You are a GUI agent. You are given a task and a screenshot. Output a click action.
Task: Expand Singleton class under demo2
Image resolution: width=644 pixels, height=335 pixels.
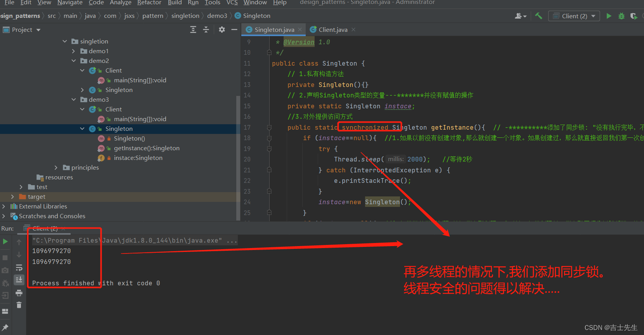pyautogui.click(x=82, y=90)
